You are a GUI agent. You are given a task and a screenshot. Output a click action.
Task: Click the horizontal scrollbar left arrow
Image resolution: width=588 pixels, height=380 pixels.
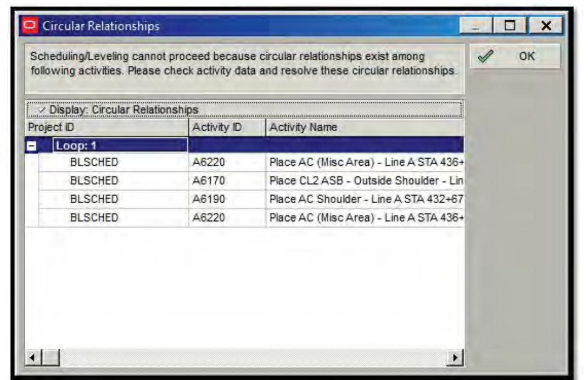(33, 357)
